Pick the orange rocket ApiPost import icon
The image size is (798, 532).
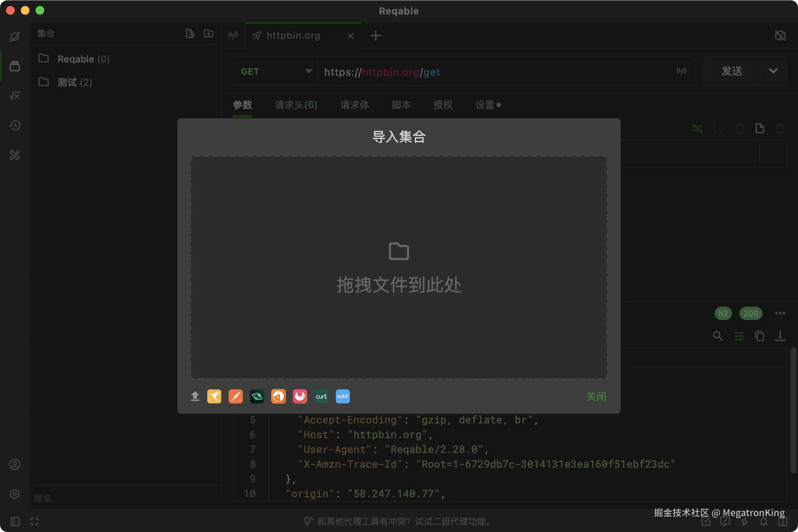(x=279, y=396)
